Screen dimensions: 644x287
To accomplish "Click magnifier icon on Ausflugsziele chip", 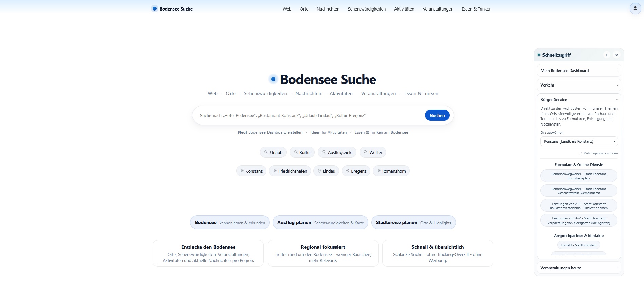I will point(324,152).
